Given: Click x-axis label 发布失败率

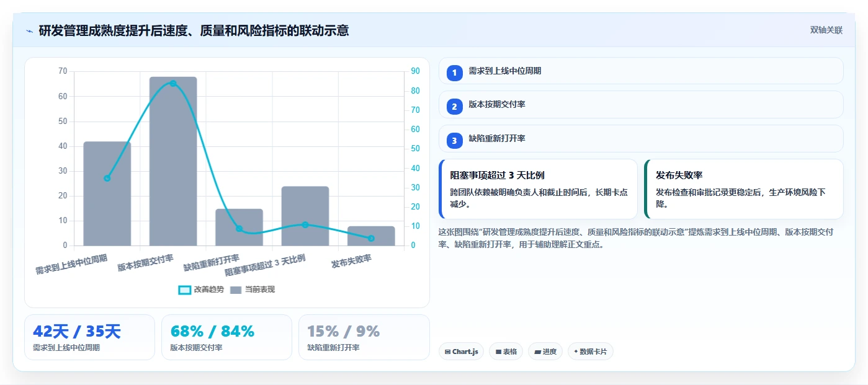Looking at the screenshot, I should pyautogui.click(x=352, y=261).
